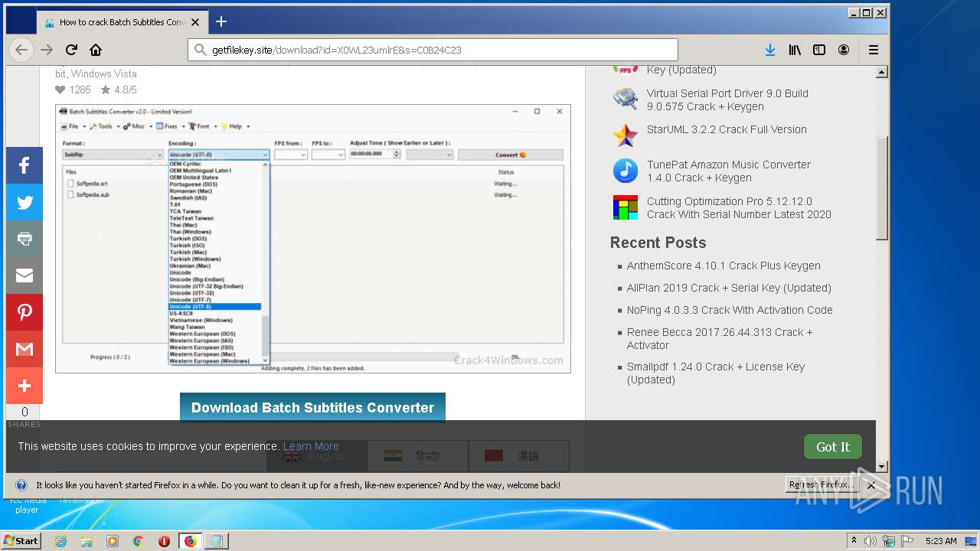Open AnthemScore 4.10.1 Crack Plus Keygen
Viewport: 980px width, 551px height.
[724, 266]
